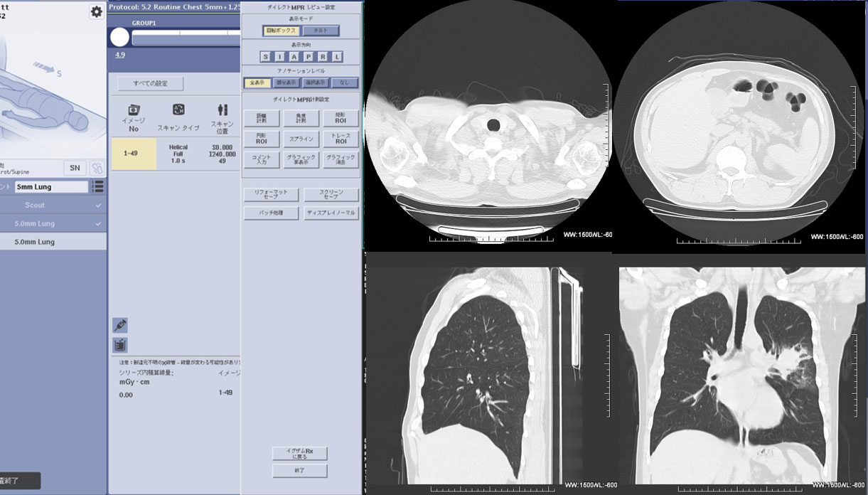Click the スプライン measurement button
Image resolution: width=868 pixels, height=495 pixels.
coord(301,139)
